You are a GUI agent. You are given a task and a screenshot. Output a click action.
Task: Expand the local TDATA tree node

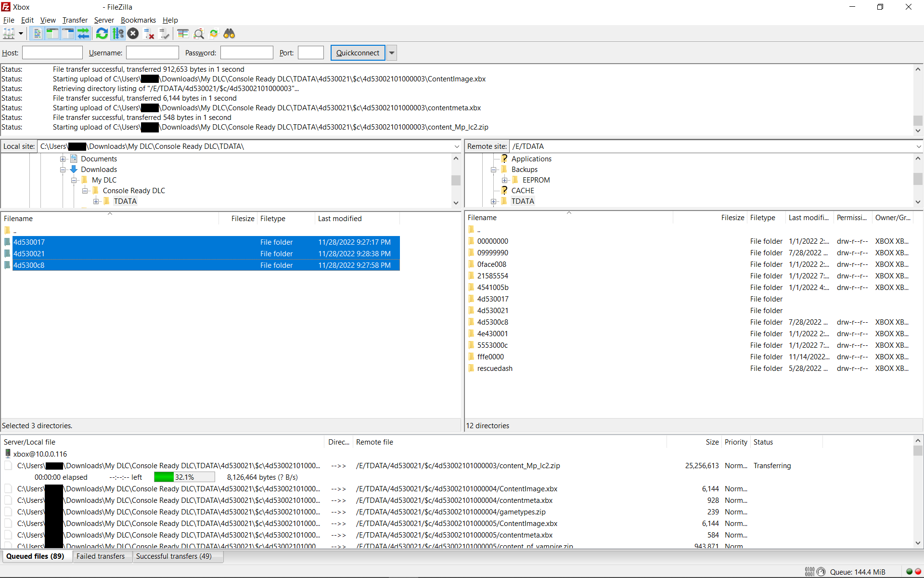coord(96,201)
